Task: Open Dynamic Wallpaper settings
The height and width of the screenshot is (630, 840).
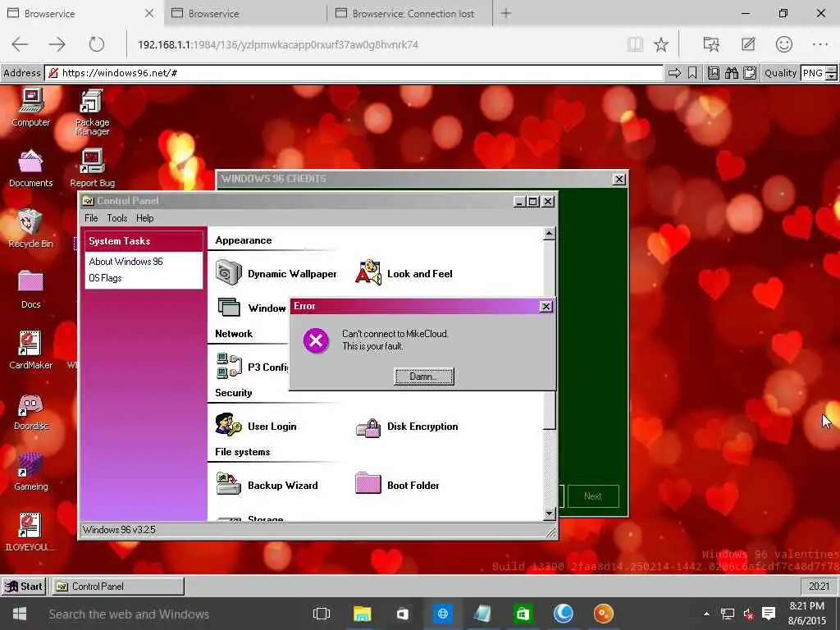Action: click(276, 273)
